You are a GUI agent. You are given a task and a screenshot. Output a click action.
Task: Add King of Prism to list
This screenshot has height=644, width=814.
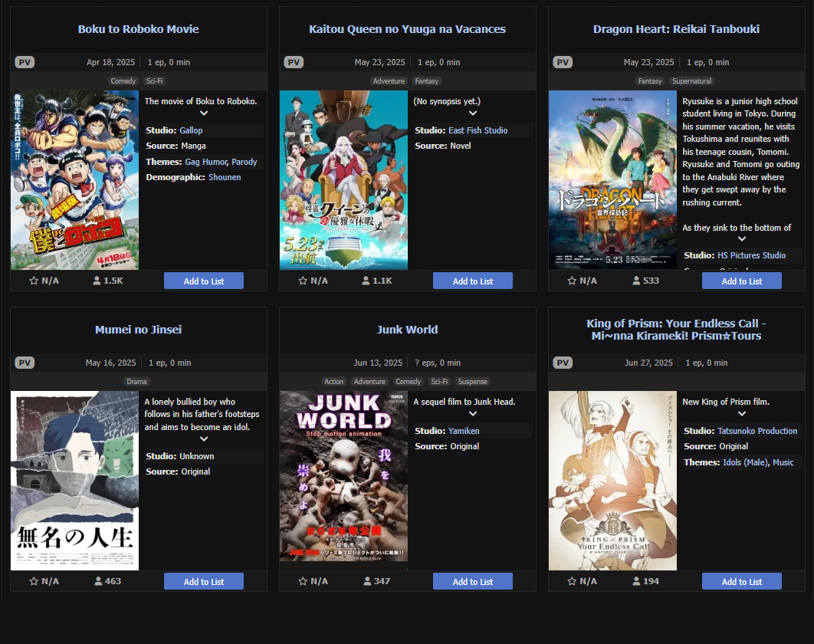click(x=742, y=582)
